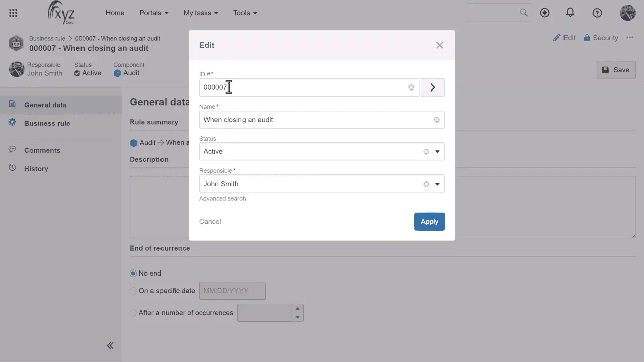Clear the ID field with the x icon
The width and height of the screenshot is (644, 362).
pyautogui.click(x=411, y=87)
